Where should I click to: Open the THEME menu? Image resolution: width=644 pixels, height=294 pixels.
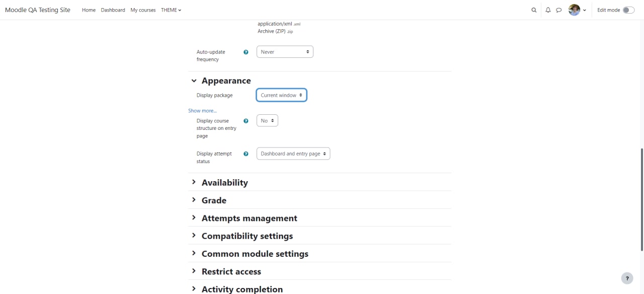pyautogui.click(x=171, y=10)
